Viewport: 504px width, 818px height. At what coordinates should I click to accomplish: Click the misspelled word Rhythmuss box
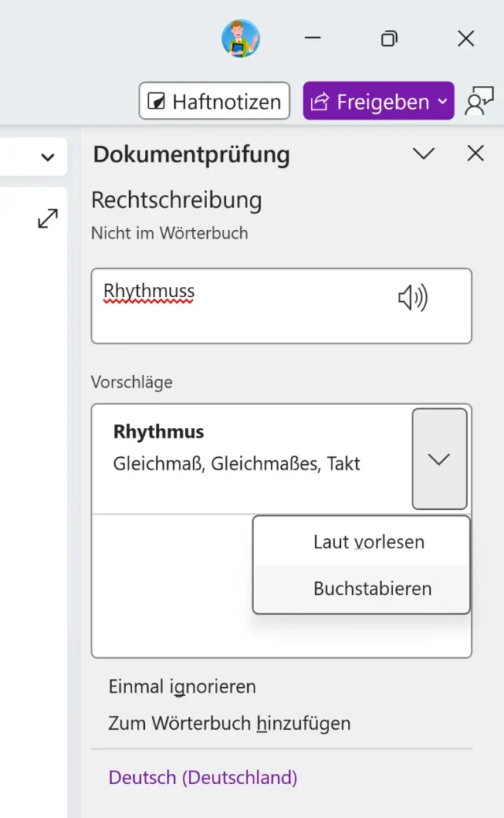point(236,306)
